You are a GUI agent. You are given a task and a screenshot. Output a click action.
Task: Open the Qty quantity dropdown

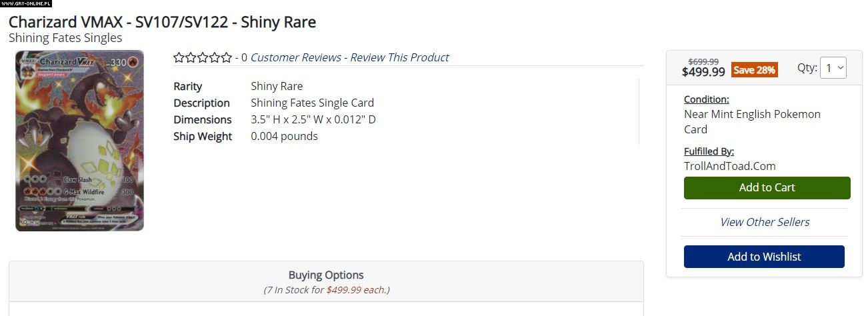tap(833, 68)
